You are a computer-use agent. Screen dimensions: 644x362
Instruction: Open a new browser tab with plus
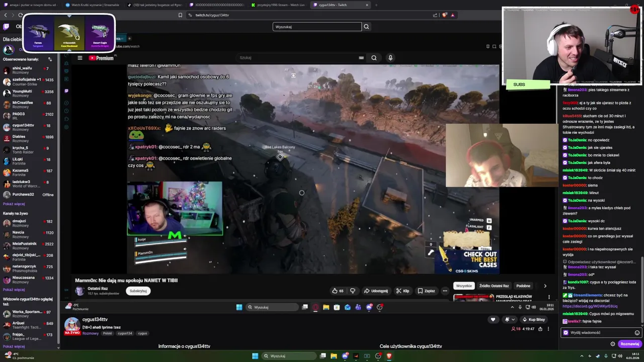377,5
